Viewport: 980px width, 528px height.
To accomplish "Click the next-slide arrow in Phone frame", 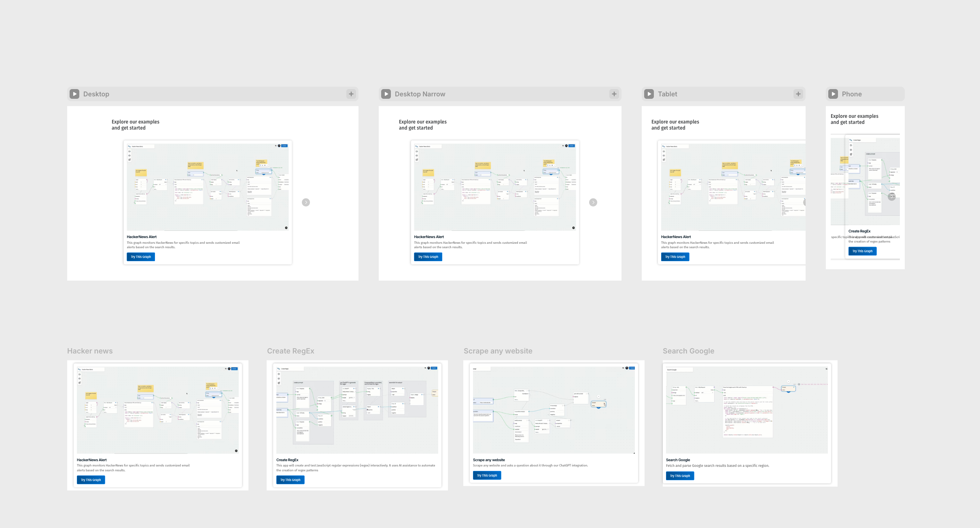I will pos(892,197).
